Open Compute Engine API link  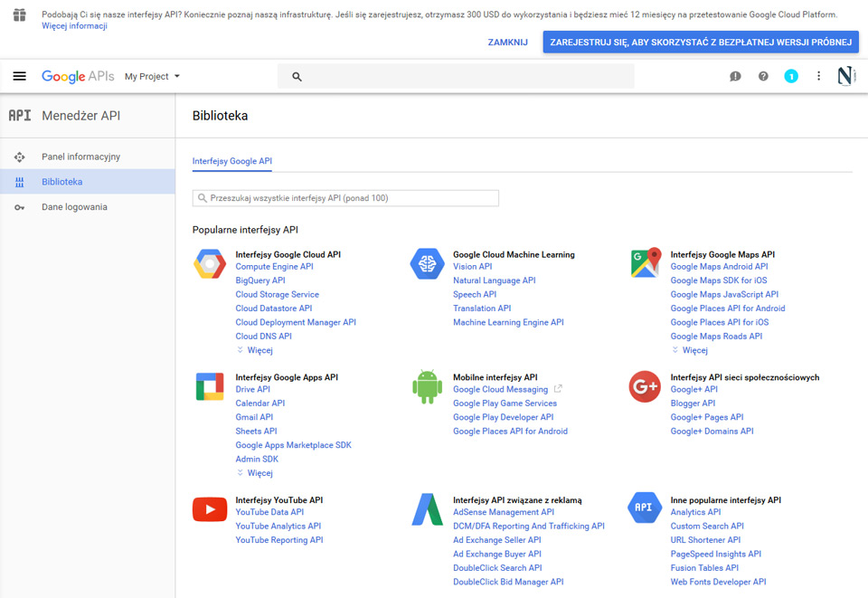[274, 267]
